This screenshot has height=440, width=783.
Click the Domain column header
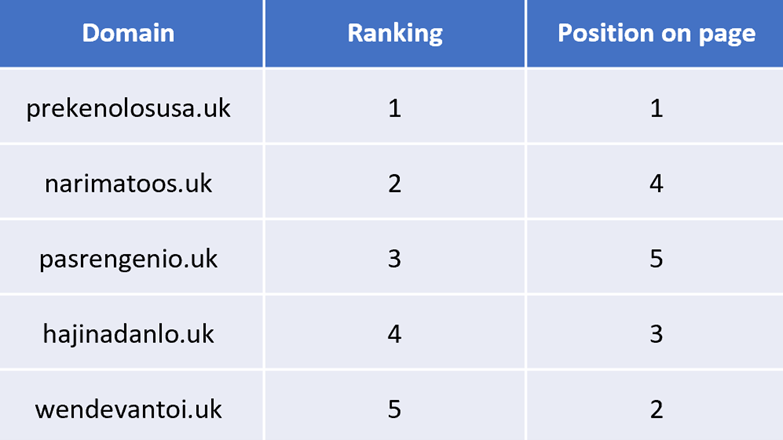pyautogui.click(x=128, y=33)
